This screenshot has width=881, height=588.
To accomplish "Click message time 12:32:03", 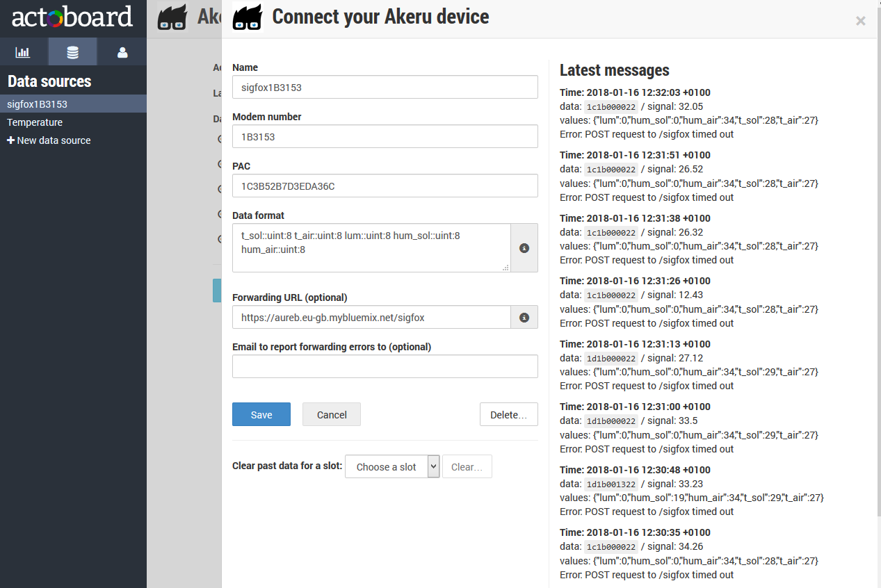I will click(635, 92).
